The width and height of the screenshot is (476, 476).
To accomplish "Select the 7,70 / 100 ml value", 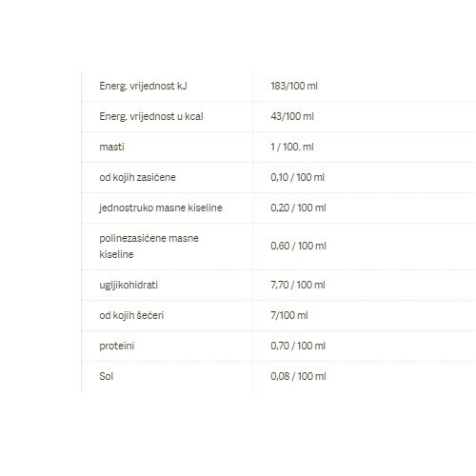I will (298, 285).
